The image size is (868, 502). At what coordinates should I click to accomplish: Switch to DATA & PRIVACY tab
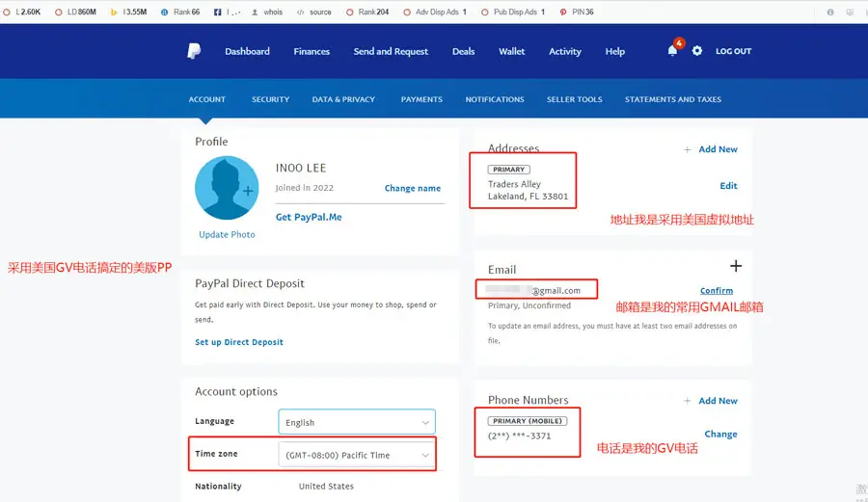tap(343, 99)
